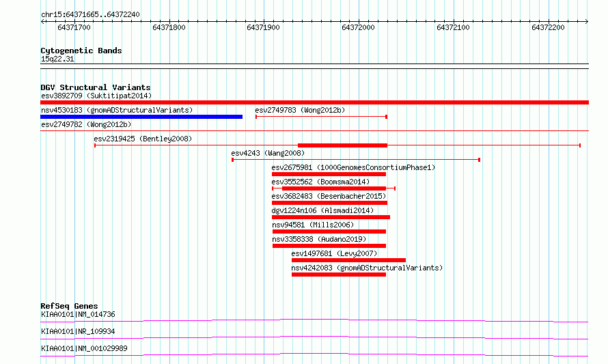The image size is (608, 364).
Task: Click the magenta NR_109934 gene track line
Action: (314, 337)
